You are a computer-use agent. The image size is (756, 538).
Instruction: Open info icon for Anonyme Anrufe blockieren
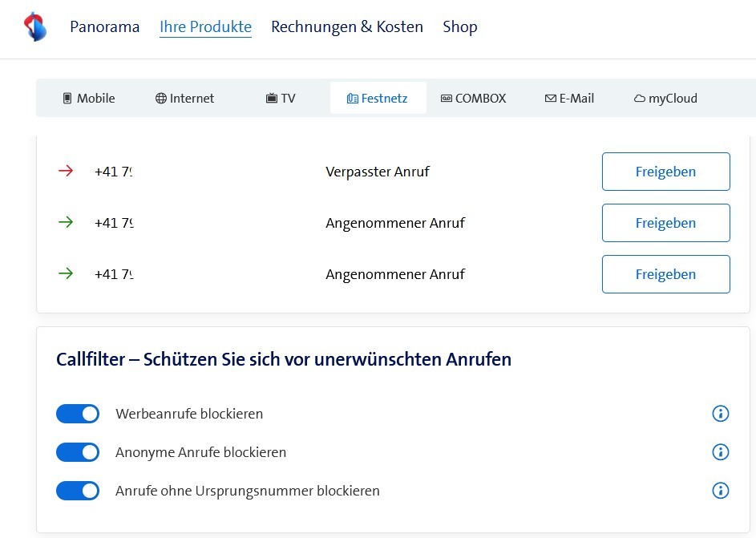(721, 452)
